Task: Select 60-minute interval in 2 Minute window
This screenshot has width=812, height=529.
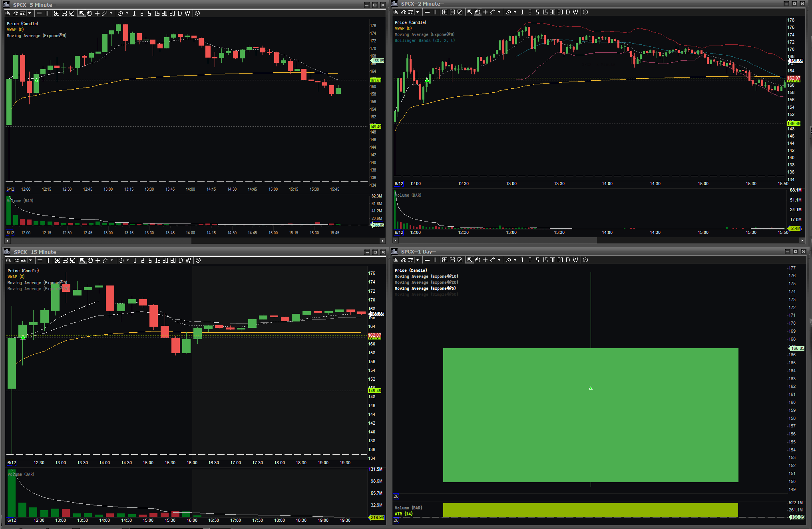Action: [560, 12]
